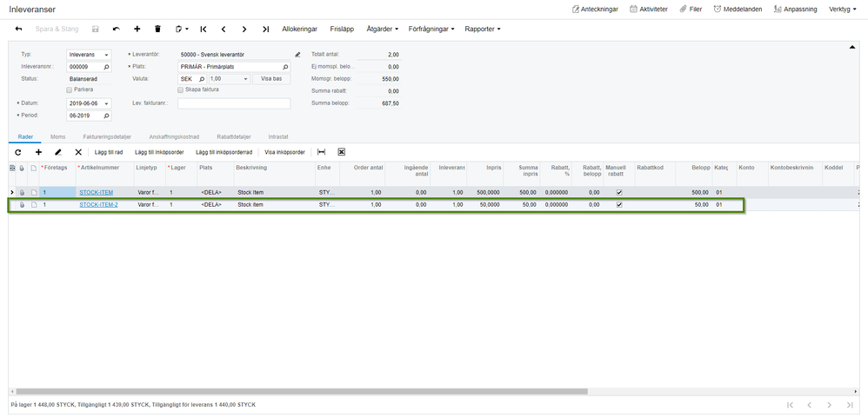Click the Lägg till inköpsorder button
Image resolution: width=868 pixels, height=418 pixels.
tap(159, 151)
